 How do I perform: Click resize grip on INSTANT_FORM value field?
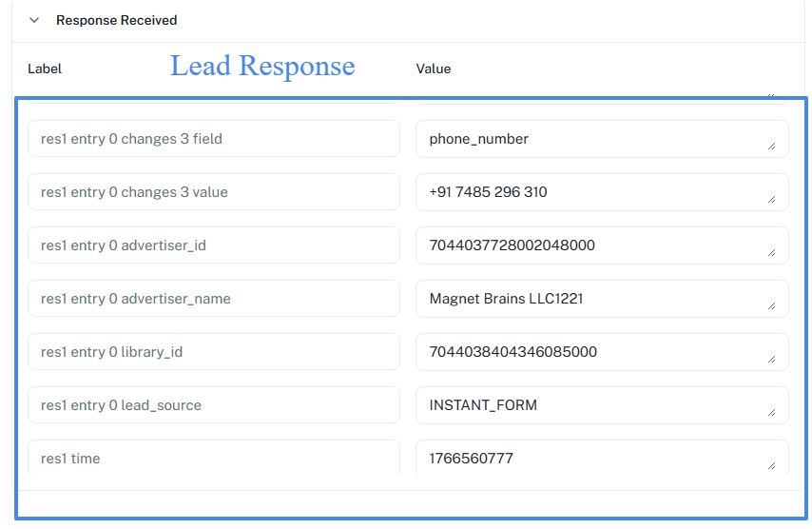(771, 413)
